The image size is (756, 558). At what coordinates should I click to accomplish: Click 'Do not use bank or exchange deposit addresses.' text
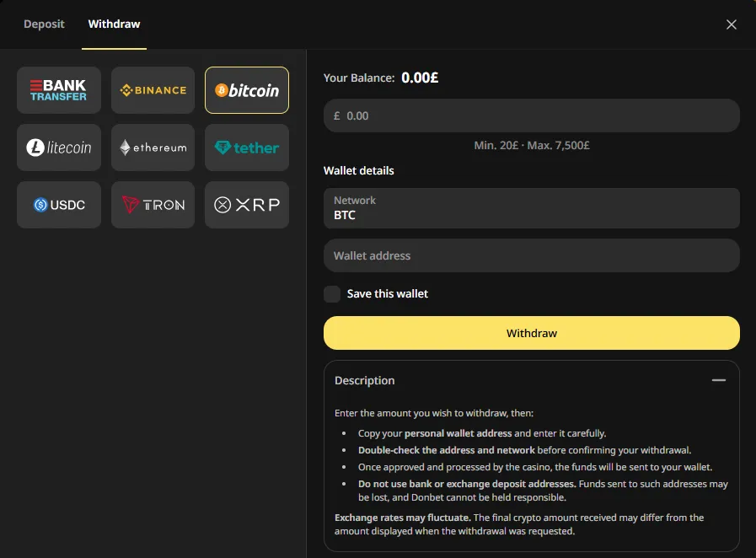(x=467, y=484)
